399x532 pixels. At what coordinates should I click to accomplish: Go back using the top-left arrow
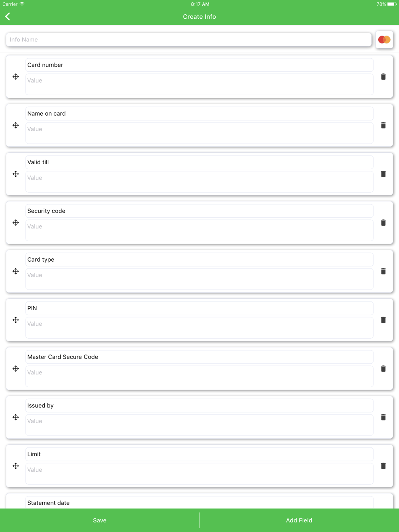tap(8, 16)
